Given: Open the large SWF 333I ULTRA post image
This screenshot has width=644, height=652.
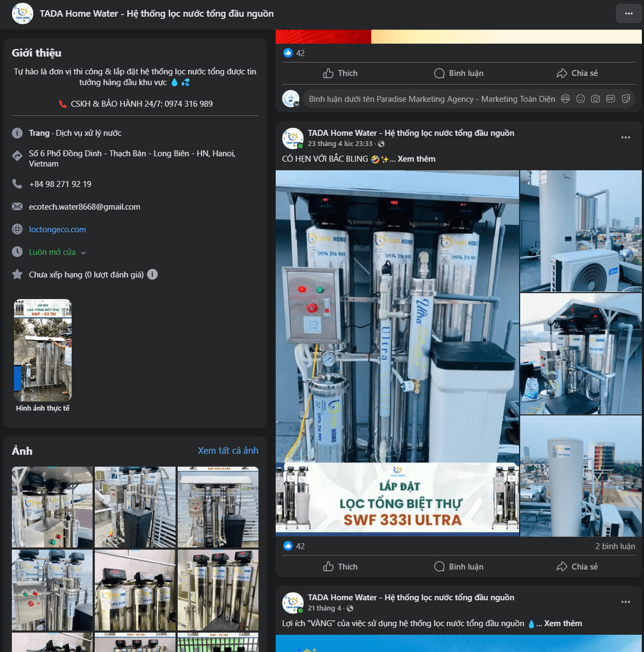Looking at the screenshot, I should click(397, 353).
